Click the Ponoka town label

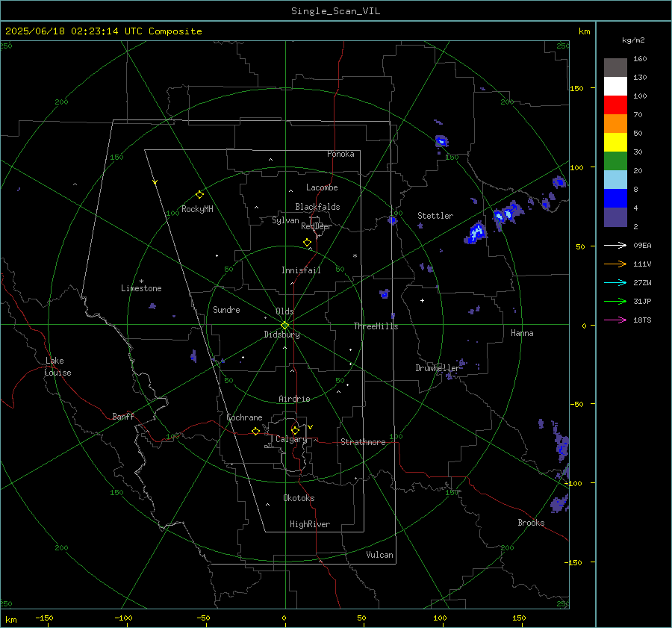point(340,154)
